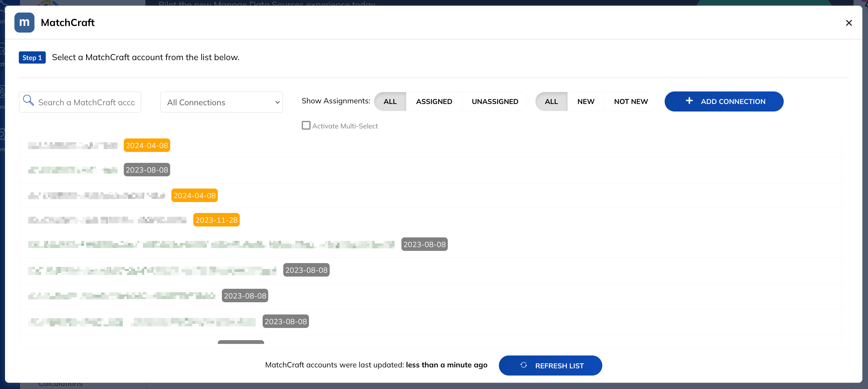868x389 pixels.
Task: Enable the Activate Multi-Select checkbox
Action: (306, 126)
